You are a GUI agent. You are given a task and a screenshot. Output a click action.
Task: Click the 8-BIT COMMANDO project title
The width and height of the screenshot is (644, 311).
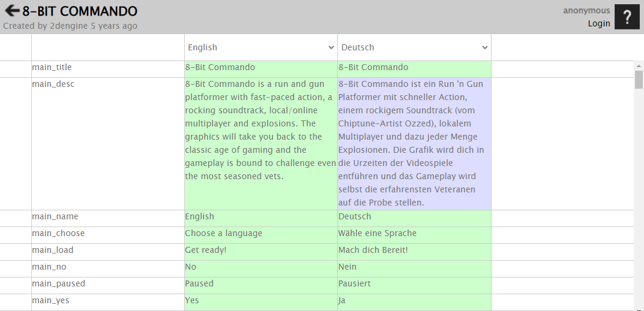pyautogui.click(x=80, y=11)
